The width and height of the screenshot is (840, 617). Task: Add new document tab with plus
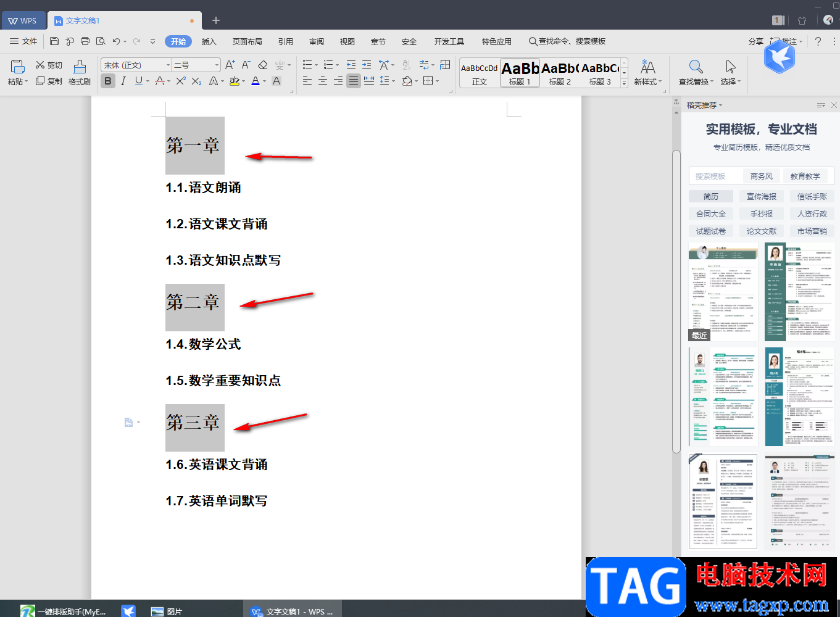tap(216, 20)
